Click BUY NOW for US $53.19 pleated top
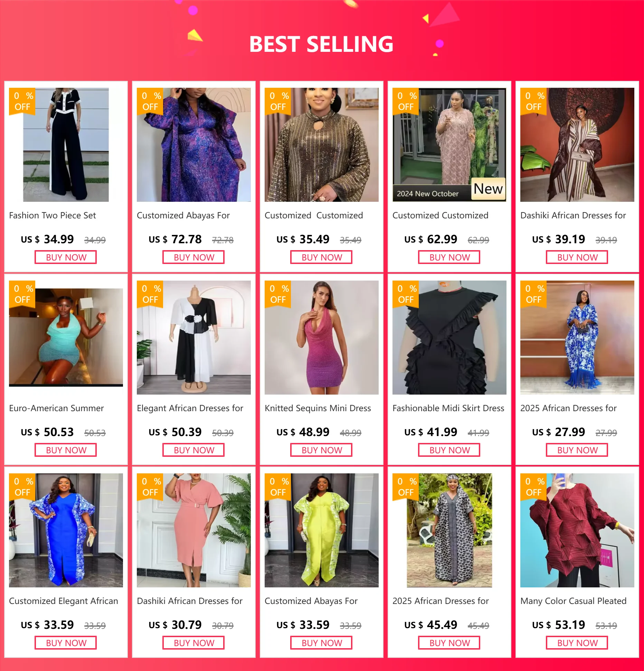Screen dimensions: 644x671 tap(577, 643)
